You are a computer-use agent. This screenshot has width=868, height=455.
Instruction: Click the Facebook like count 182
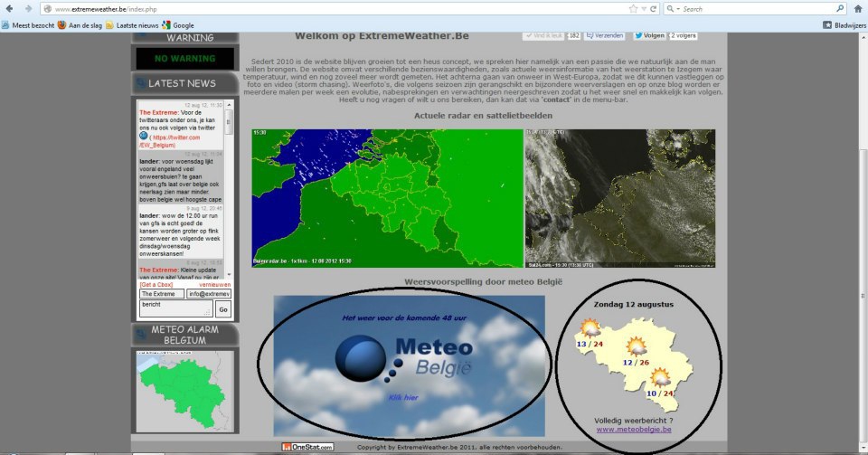574,35
